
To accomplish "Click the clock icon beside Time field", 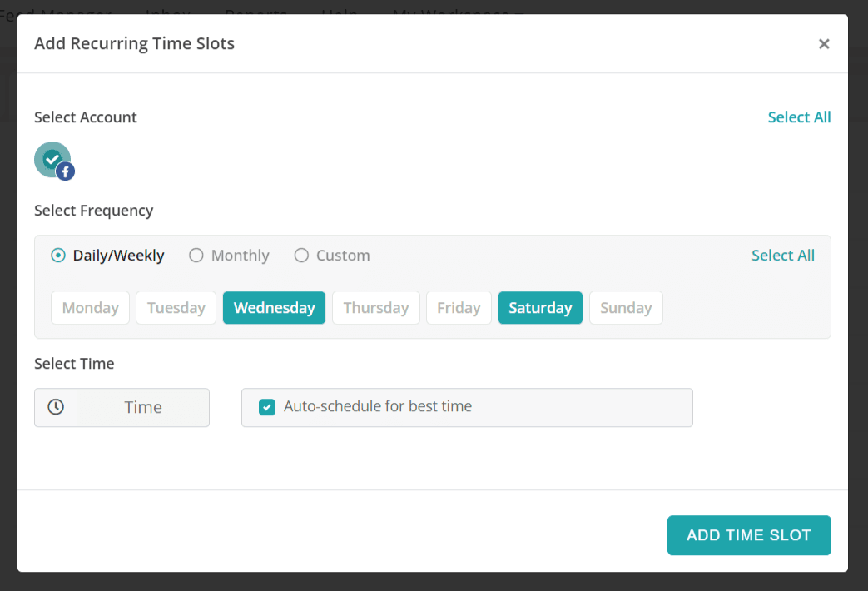I will pos(56,407).
